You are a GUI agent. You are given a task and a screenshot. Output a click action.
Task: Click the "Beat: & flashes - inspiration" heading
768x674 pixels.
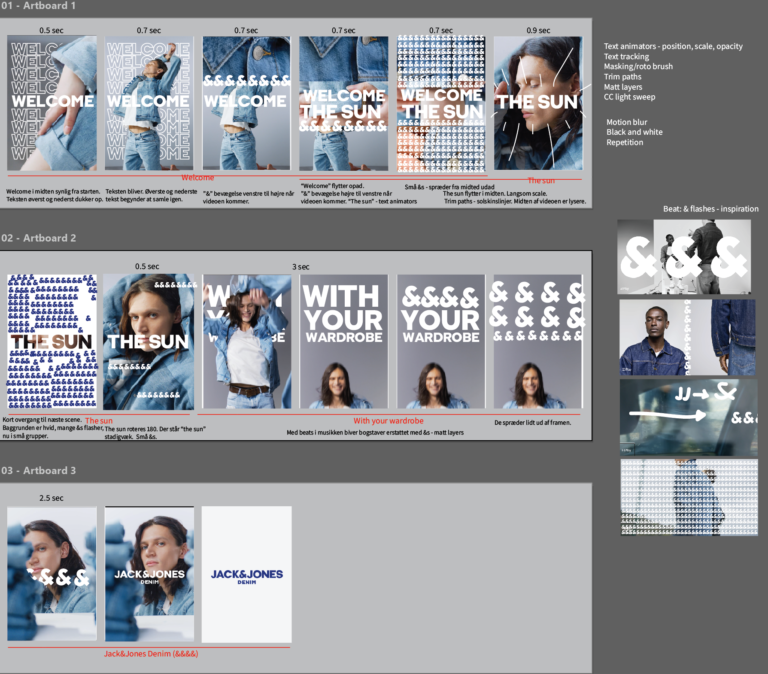click(710, 209)
